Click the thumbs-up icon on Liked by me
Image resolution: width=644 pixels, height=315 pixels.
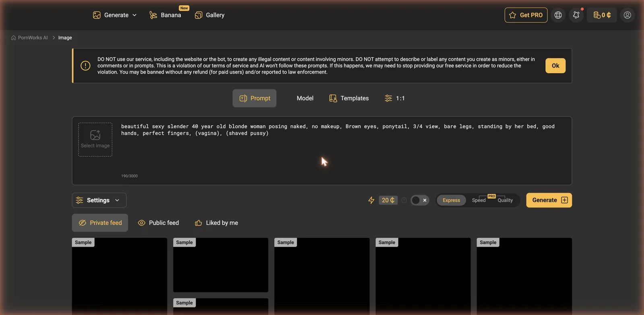[x=198, y=223]
